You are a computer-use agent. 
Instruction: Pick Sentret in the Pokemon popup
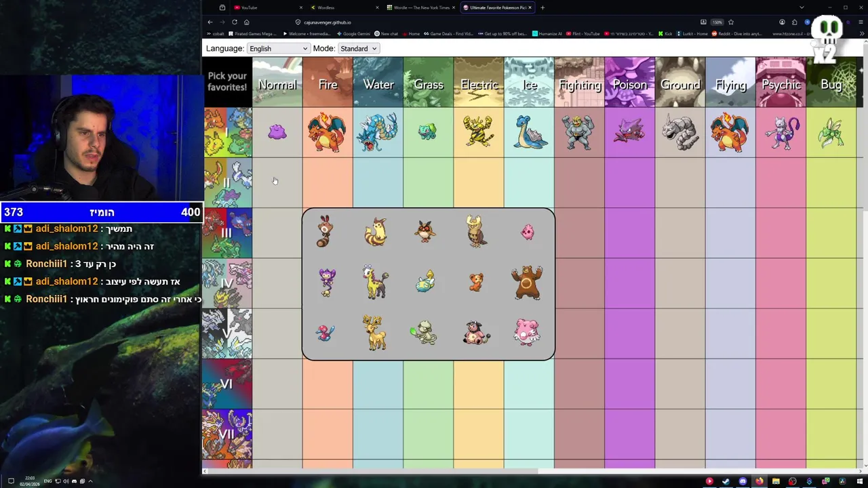[325, 232]
